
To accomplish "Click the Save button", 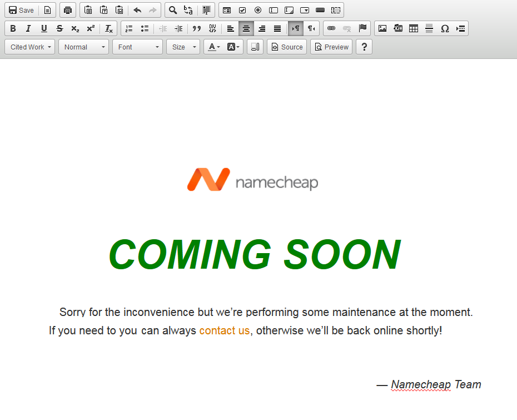I will [22, 10].
